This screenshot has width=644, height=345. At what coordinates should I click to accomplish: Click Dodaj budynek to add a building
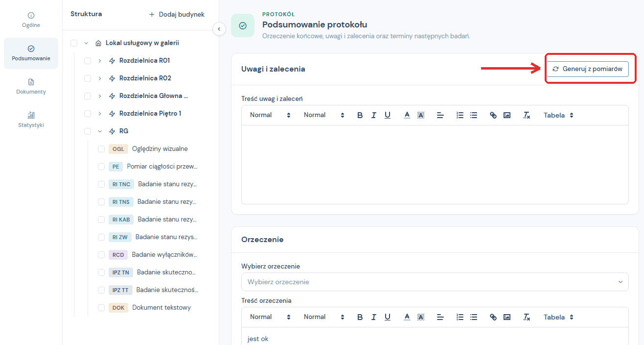[x=177, y=15]
